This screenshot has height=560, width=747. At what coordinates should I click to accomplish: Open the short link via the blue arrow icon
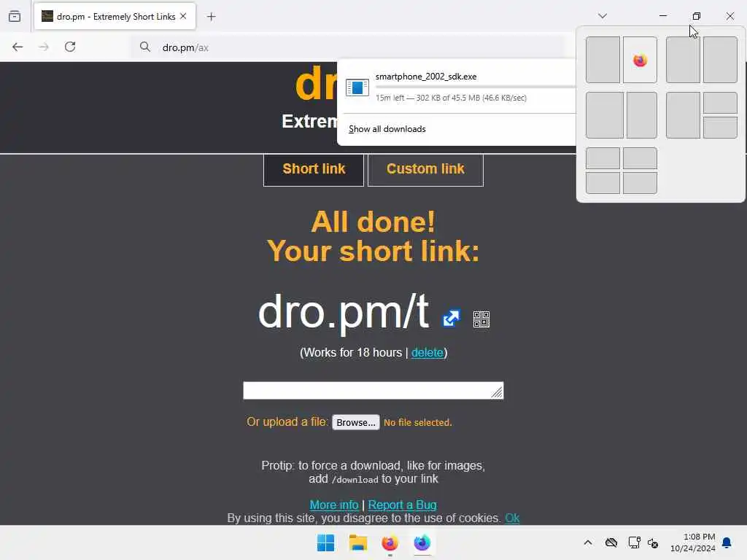451,318
